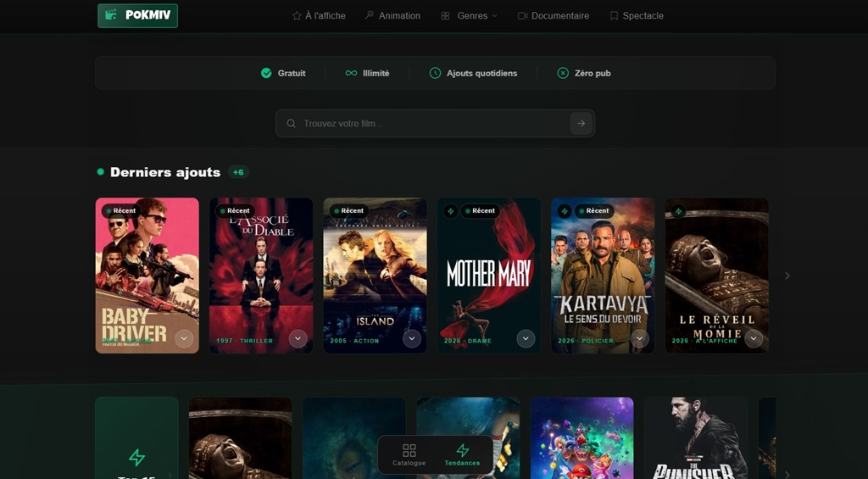Screen dimensions: 868x479
Task: Open Le Réveil de la Momie poster
Action: [717, 276]
